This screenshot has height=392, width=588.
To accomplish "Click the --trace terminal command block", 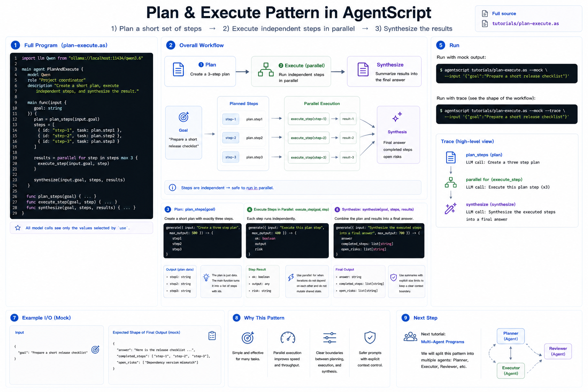I will 506,114.
